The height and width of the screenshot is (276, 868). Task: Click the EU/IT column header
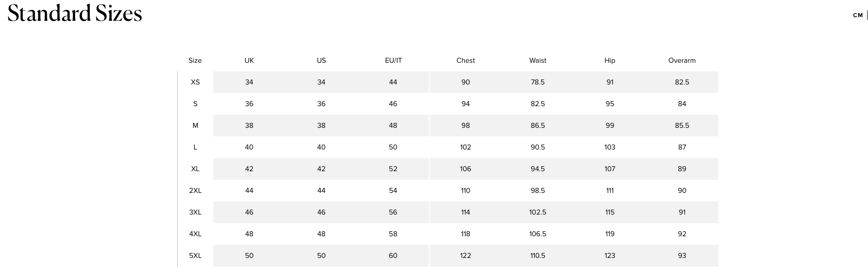(393, 61)
